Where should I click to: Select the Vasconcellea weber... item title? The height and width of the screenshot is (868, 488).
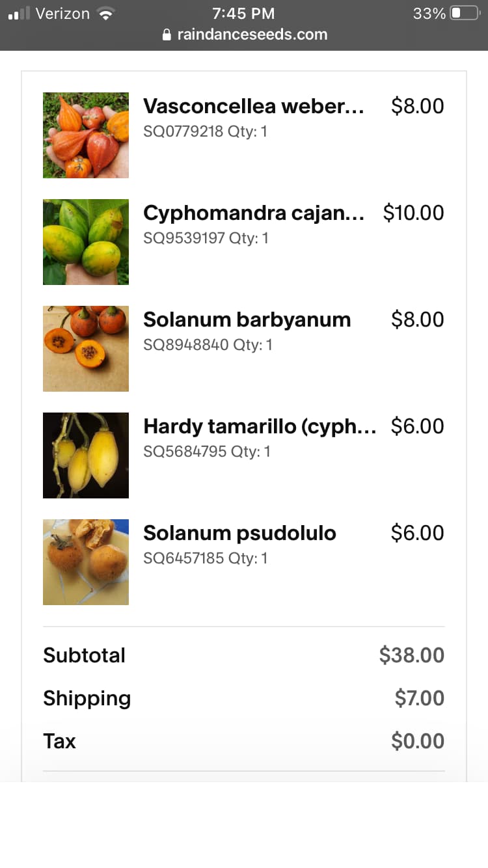(x=253, y=106)
